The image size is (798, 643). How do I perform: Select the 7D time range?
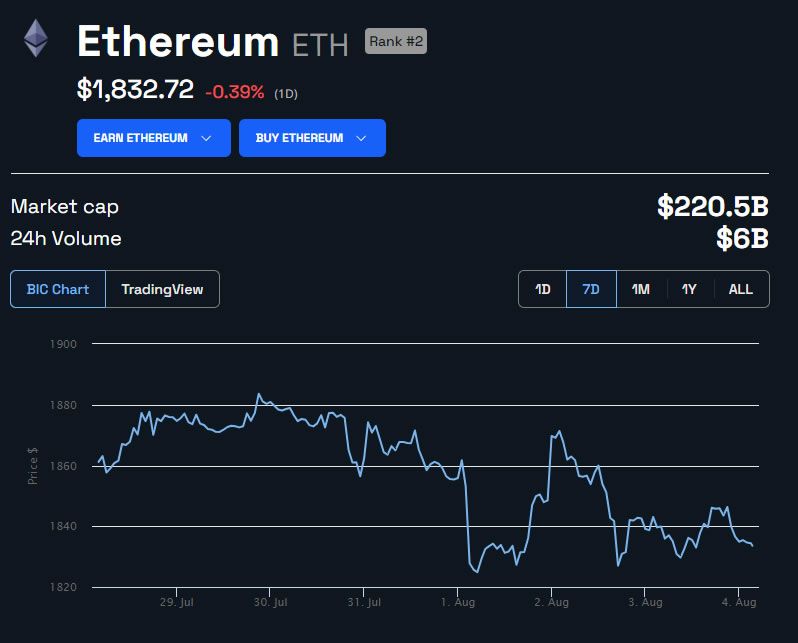click(591, 289)
